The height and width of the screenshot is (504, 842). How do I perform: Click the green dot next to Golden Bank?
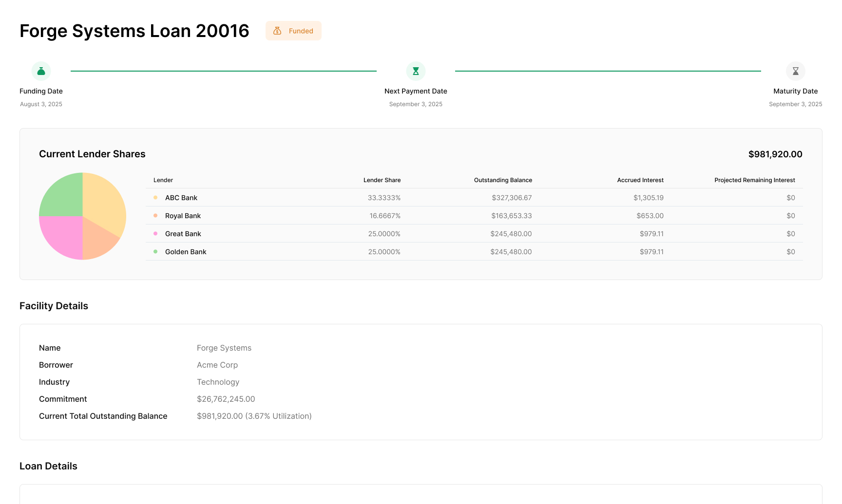point(155,251)
